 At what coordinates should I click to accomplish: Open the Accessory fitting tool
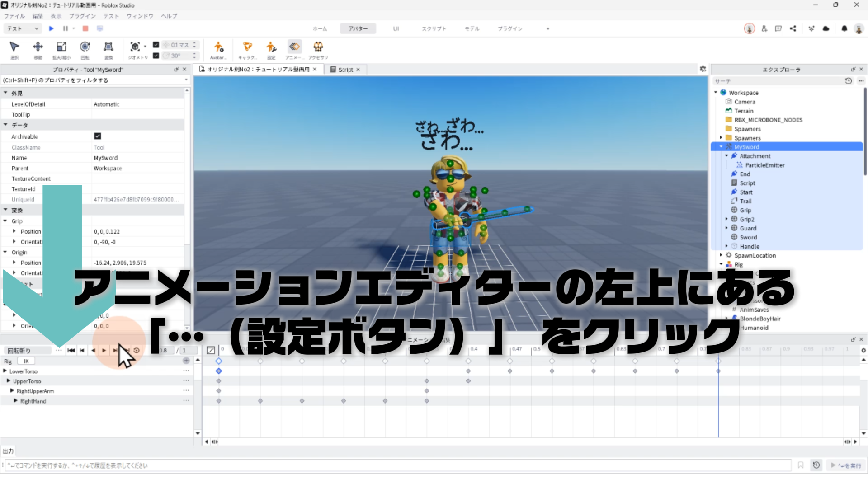[x=318, y=47]
